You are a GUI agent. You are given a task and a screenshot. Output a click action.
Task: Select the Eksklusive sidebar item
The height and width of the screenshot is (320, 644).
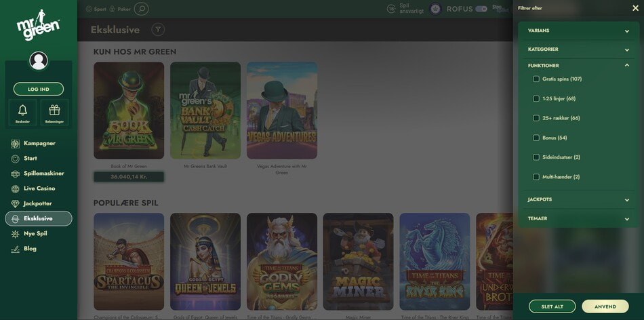tap(39, 218)
